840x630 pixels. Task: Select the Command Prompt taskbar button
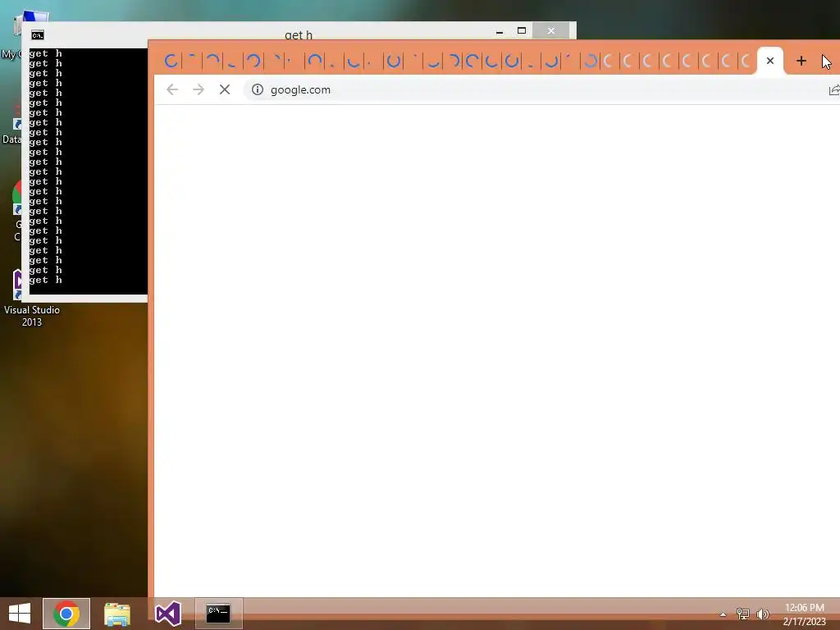218,614
